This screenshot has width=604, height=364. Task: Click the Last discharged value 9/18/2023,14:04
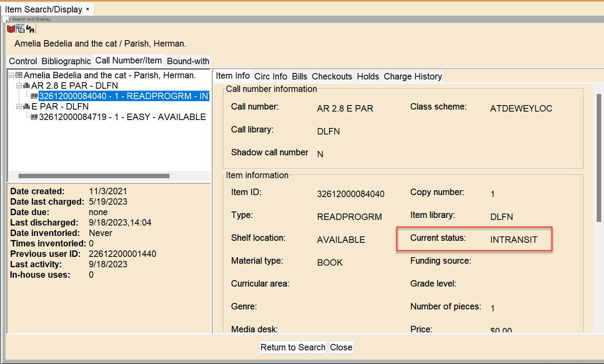pos(120,222)
